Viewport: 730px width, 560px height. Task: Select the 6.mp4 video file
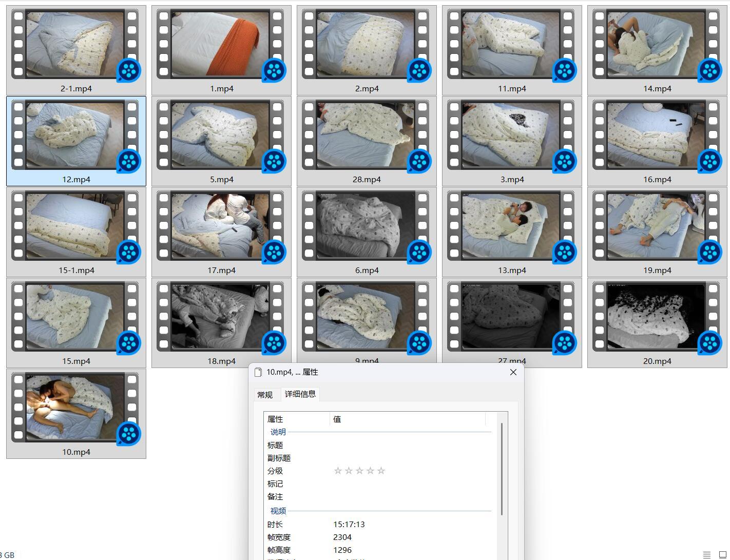point(367,227)
